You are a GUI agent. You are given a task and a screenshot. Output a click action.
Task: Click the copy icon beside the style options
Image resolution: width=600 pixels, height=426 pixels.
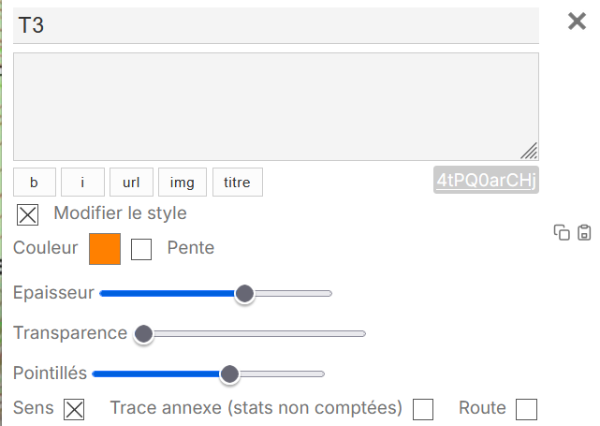[562, 233]
